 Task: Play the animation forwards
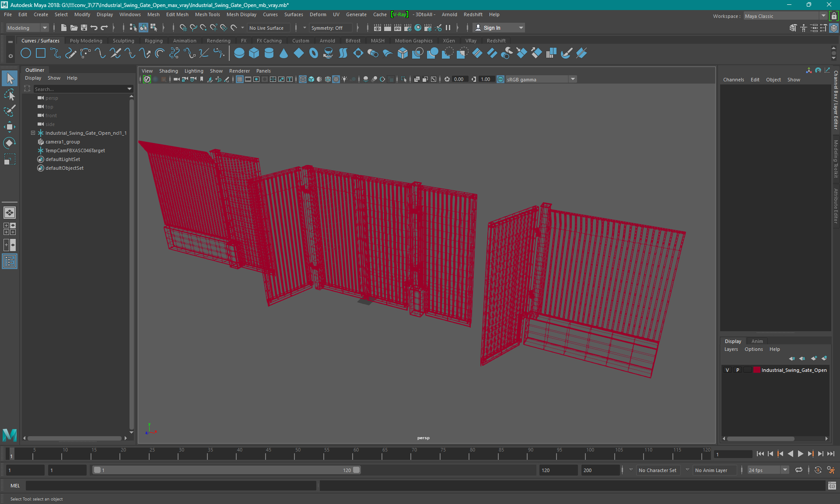[x=801, y=454]
